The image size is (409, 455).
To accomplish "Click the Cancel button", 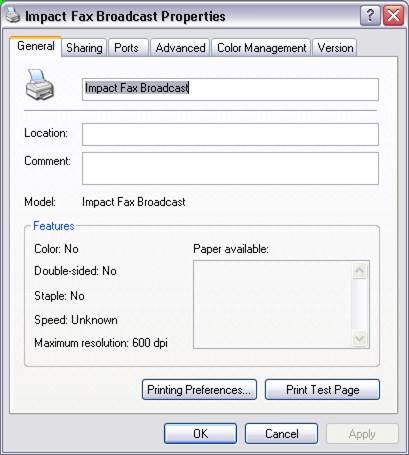I will (x=281, y=434).
